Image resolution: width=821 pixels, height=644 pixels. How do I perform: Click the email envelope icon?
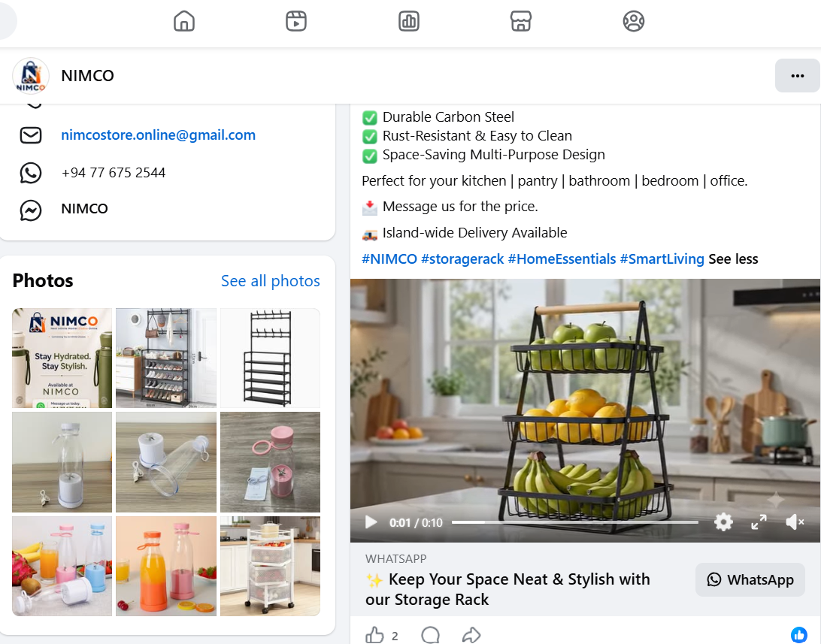pos(31,135)
